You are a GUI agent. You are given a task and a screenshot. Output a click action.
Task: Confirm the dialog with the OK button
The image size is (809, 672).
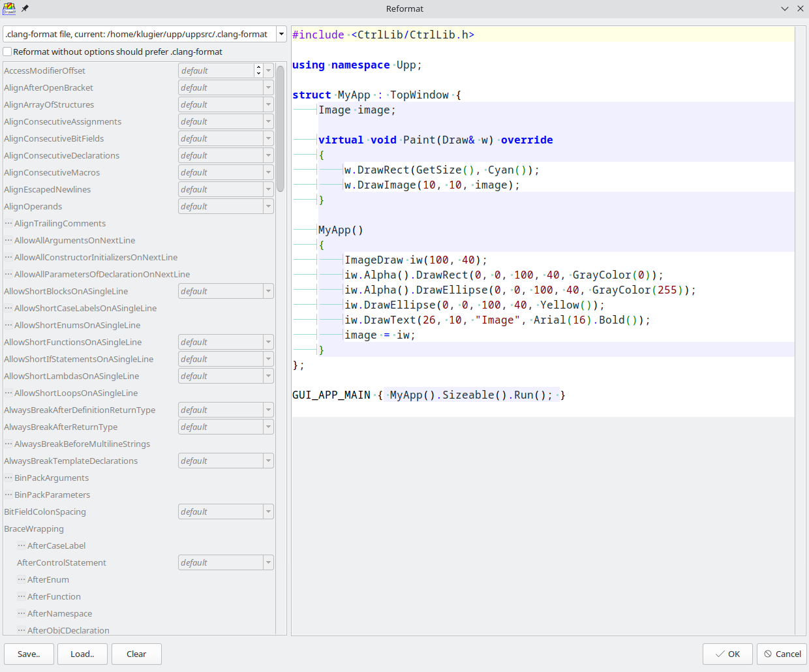click(x=727, y=654)
